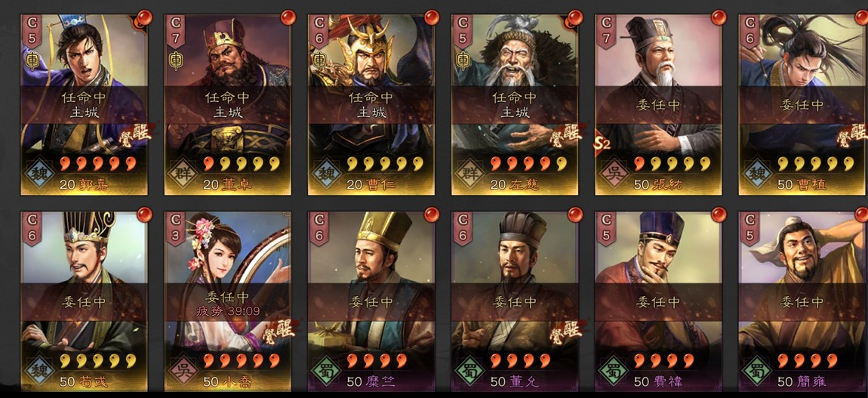The image size is (868, 398).
Task: Click the star rating row on 張紘's card
Action: pyautogui.click(x=672, y=163)
